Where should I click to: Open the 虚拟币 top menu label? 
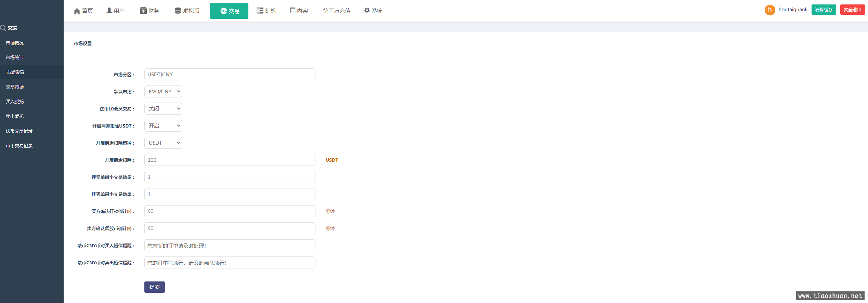click(191, 11)
